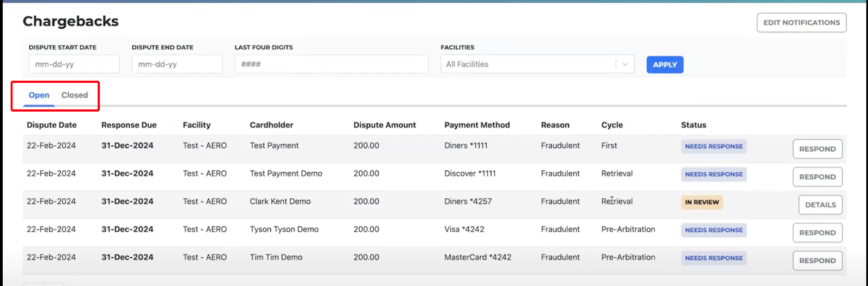The height and width of the screenshot is (286, 868).
Task: Click the Status column header
Action: 693,125
